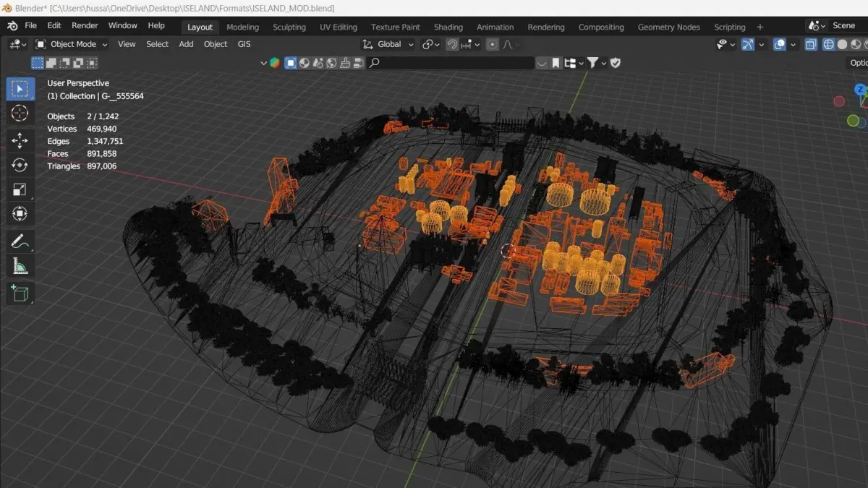Select the Add Cube tool
This screenshot has width=868, height=488.
pos(20,293)
